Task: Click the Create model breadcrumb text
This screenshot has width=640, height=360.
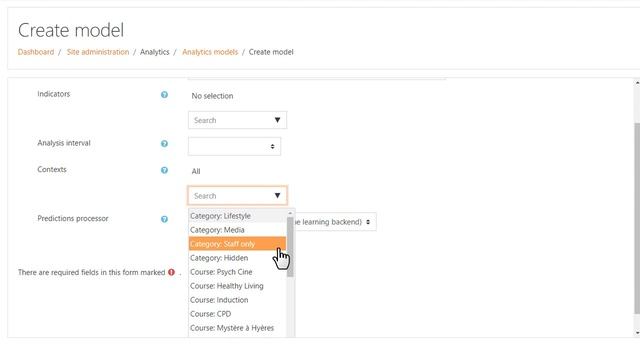Action: pyautogui.click(x=271, y=52)
